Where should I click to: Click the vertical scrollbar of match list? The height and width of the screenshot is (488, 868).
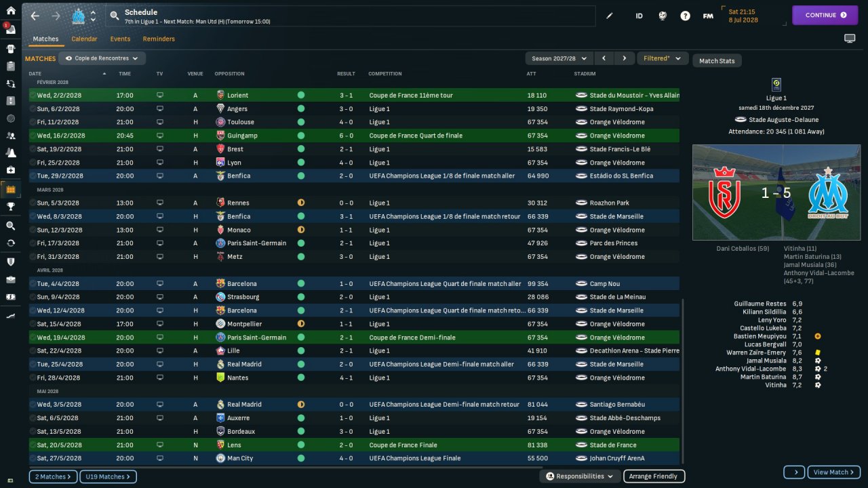(x=682, y=381)
